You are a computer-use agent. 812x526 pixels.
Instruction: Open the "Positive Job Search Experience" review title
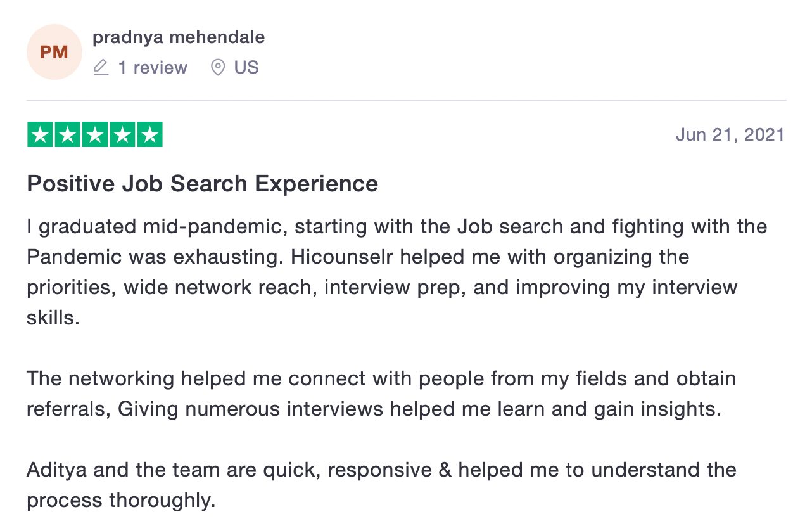[x=202, y=184]
